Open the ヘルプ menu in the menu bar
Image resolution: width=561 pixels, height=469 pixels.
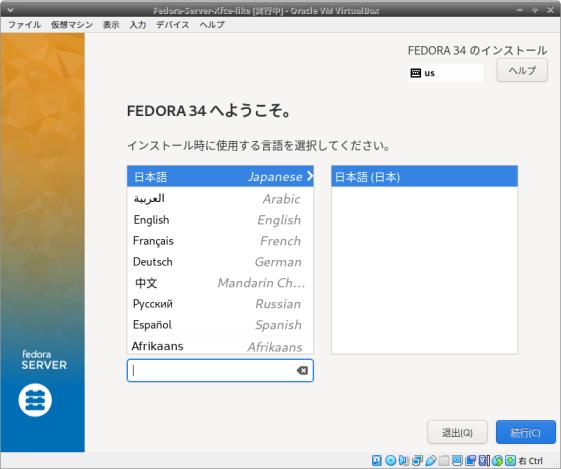click(x=212, y=25)
